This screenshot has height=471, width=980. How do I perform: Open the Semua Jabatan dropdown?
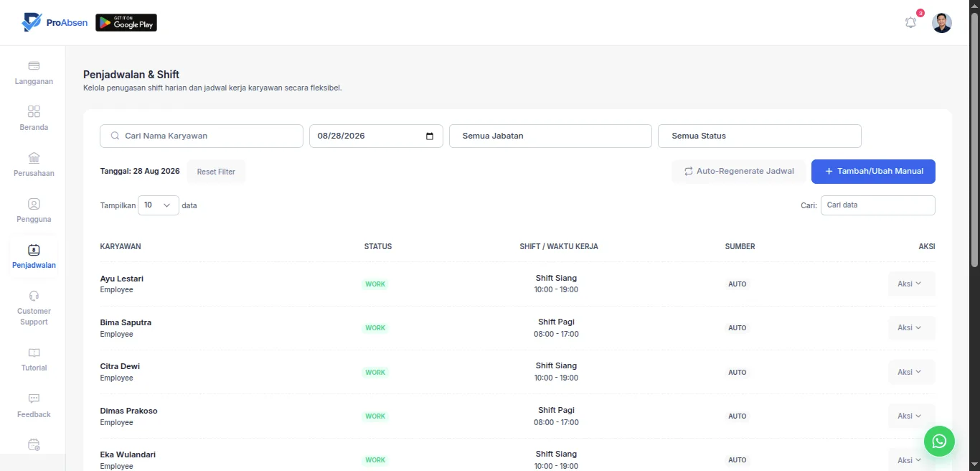click(550, 136)
